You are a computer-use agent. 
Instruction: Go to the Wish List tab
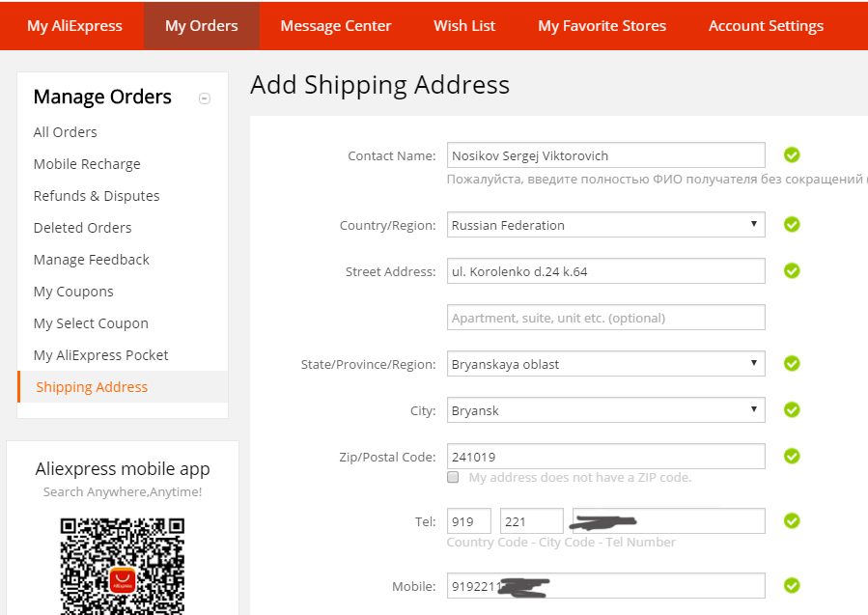pos(464,25)
